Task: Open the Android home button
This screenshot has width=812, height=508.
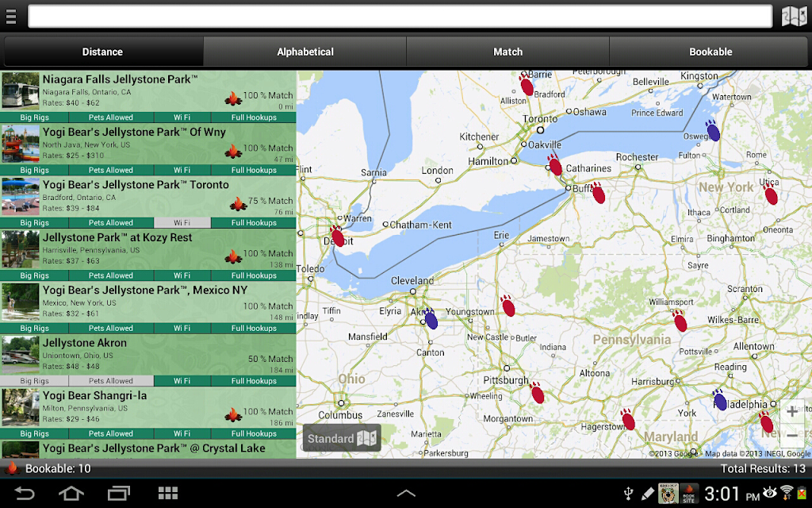Action: pyautogui.click(x=71, y=492)
